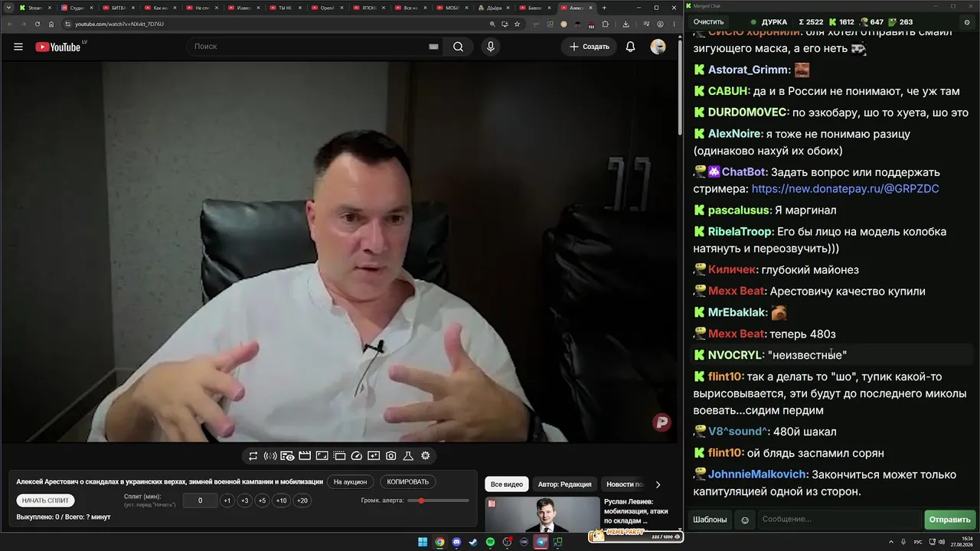Click the Сообщение chat message field

coord(839,520)
